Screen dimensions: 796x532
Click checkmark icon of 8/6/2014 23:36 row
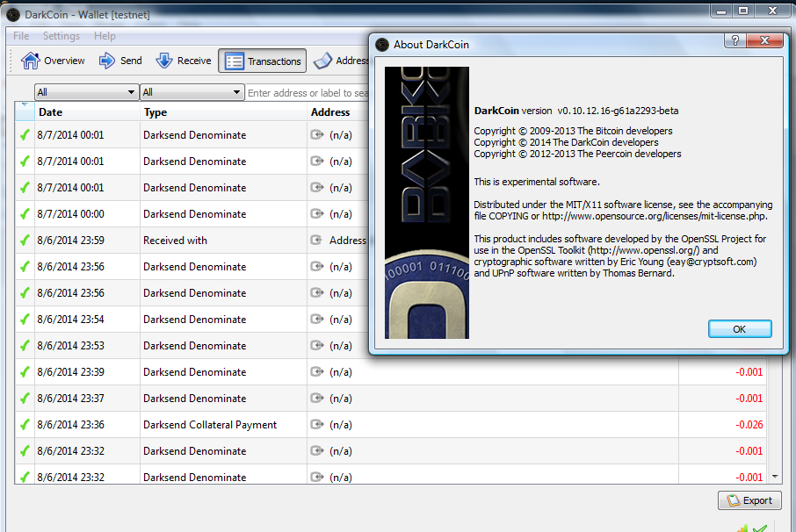click(25, 425)
